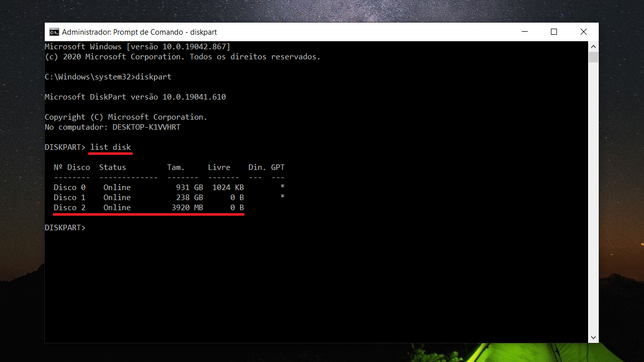Click the '(c) 2020 Microsoft Corporation' rights line
The image size is (644, 362).
click(183, 57)
